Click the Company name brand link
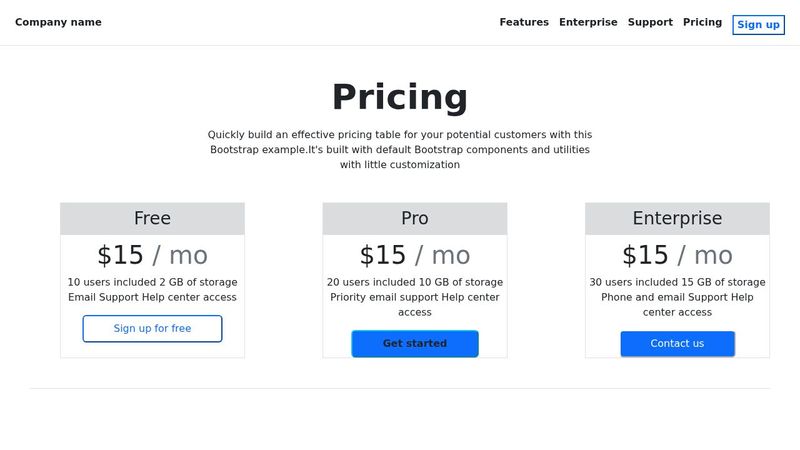Viewport: 800px width, 450px height. pos(58,22)
